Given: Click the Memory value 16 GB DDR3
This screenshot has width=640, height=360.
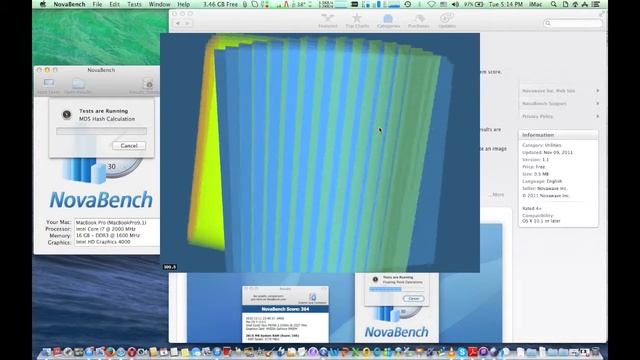Looking at the screenshot, I should (108, 236).
